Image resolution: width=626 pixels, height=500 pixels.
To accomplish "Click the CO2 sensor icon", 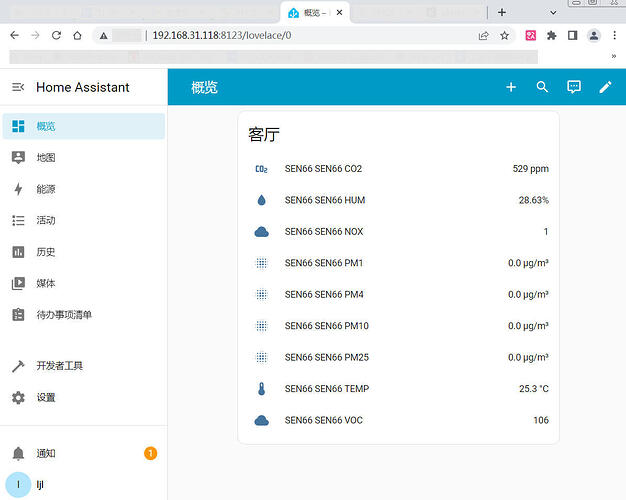I will (x=262, y=169).
